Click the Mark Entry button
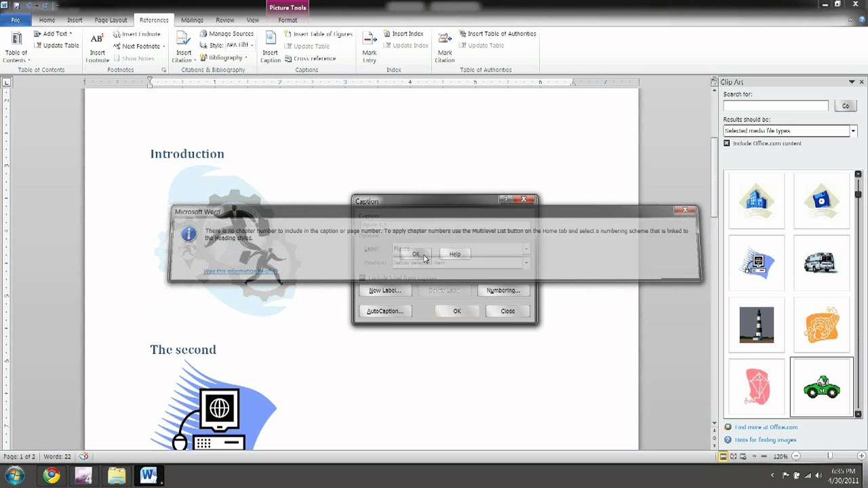Screen dimensions: 868x488 tap(369, 47)
